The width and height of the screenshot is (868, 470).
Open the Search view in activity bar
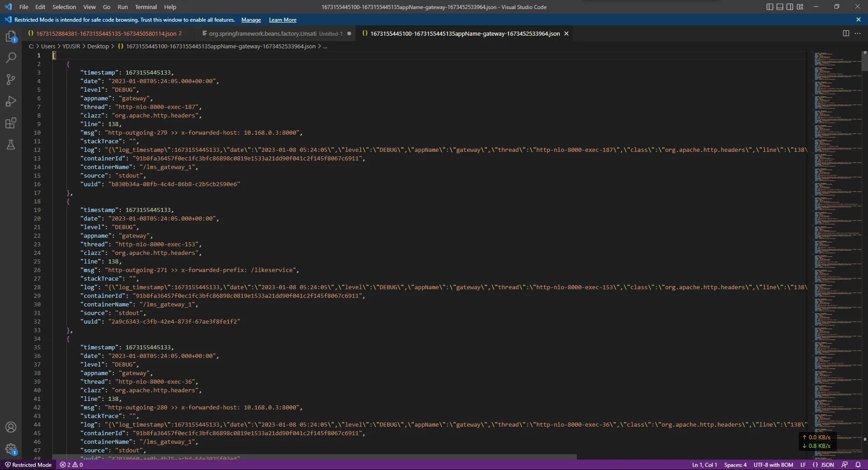pyautogui.click(x=11, y=58)
